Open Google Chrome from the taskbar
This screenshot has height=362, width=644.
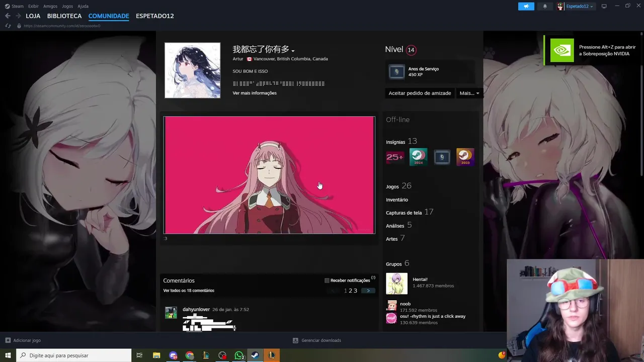click(189, 355)
